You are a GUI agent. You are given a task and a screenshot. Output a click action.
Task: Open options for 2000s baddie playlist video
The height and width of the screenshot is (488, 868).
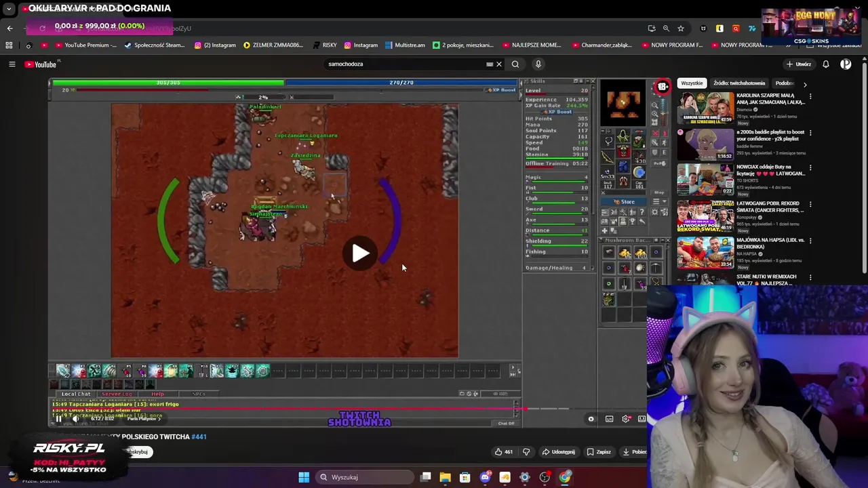point(810,133)
